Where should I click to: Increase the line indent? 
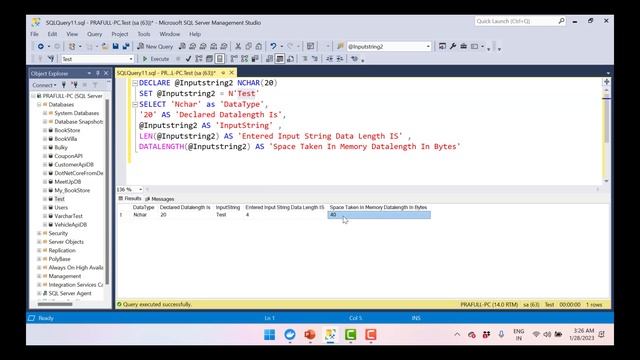click(x=340, y=59)
